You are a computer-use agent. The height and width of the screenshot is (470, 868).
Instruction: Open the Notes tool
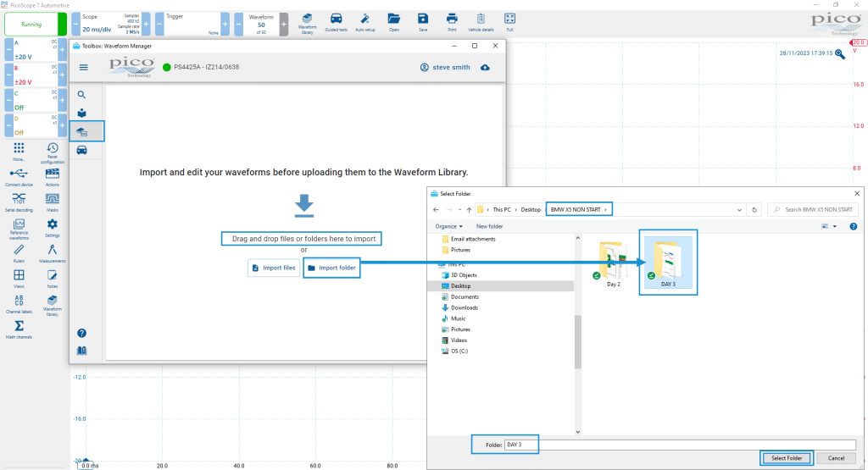(x=52, y=279)
